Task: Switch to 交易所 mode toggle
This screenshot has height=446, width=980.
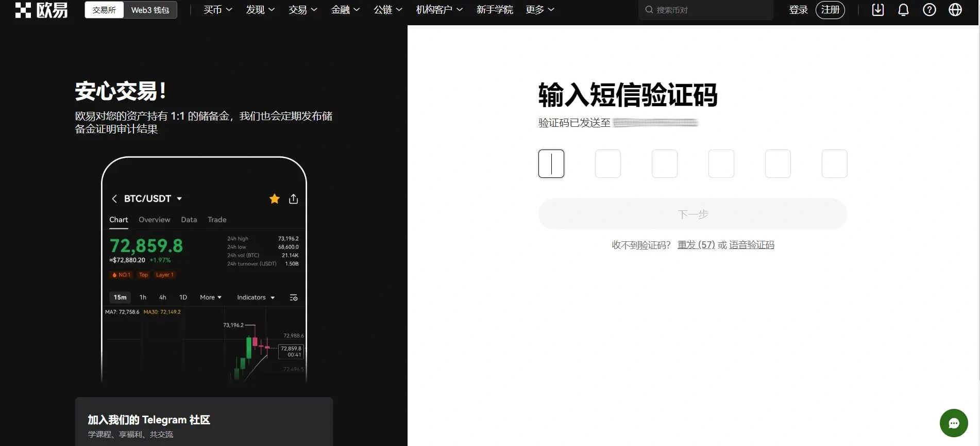Action: point(104,10)
